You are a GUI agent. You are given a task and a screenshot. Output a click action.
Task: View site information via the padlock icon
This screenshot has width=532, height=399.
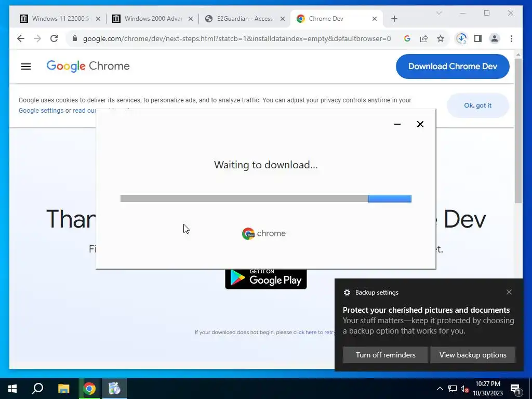tap(75, 38)
